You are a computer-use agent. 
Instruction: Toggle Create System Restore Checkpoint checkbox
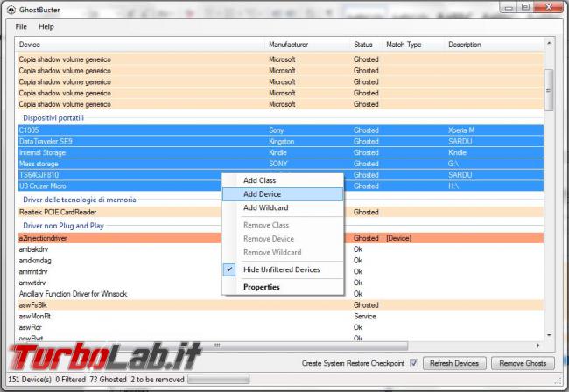point(414,363)
